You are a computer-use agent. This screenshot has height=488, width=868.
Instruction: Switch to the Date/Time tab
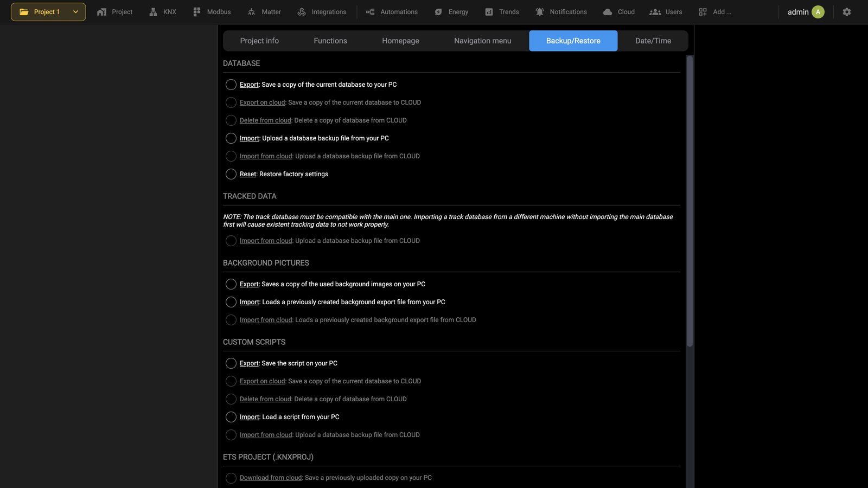point(653,41)
